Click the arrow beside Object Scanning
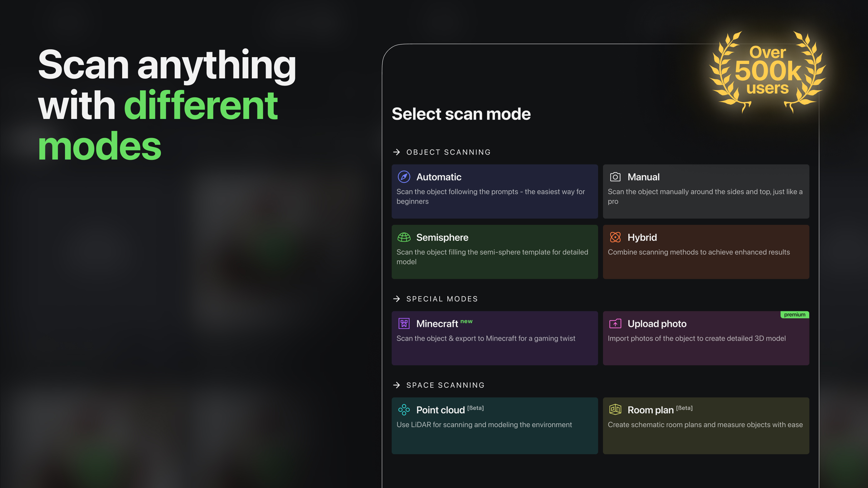This screenshot has width=868, height=488. (396, 152)
